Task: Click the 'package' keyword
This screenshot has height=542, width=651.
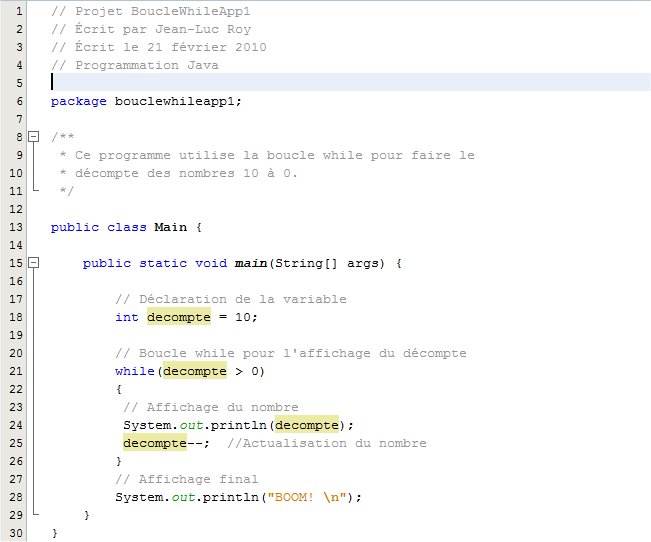Action: point(78,101)
